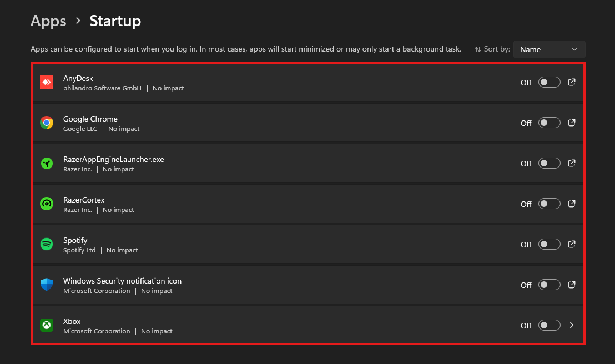Click the AnyDesk app icon
Screen dimensions: 615x364
47,82
